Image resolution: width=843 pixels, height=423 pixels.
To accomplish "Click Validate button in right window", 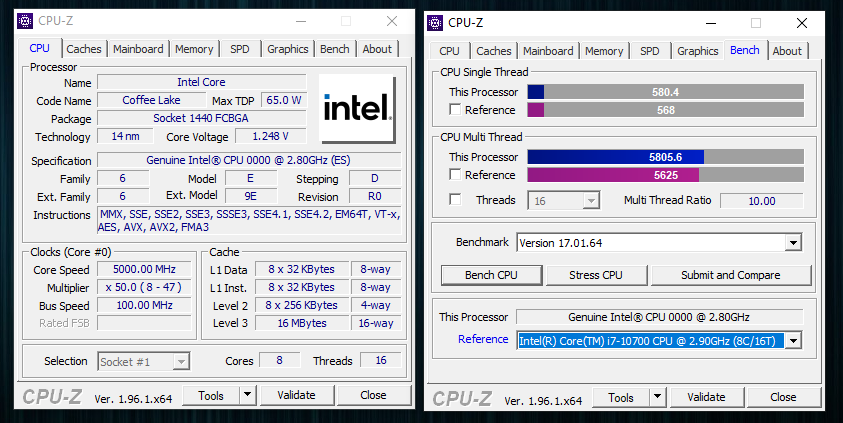I will [706, 398].
